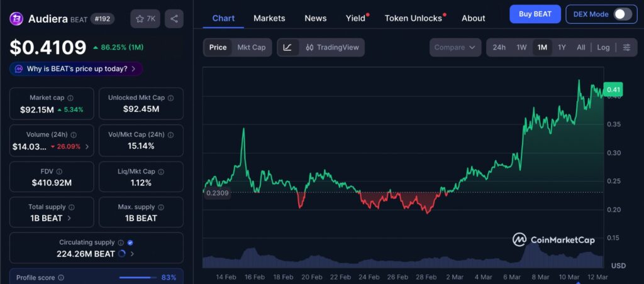Toggle Log scale on chart
644x284 pixels.
click(x=603, y=47)
